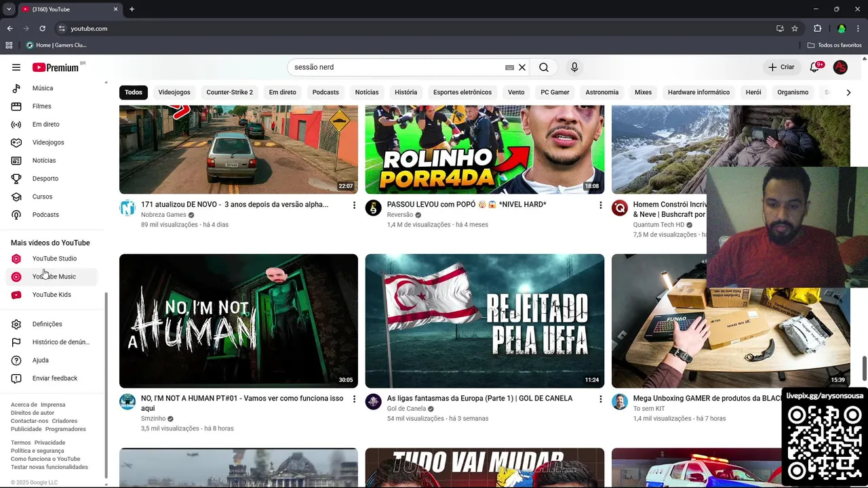
Task: Open the hamburger guide menu
Action: pos(16,67)
